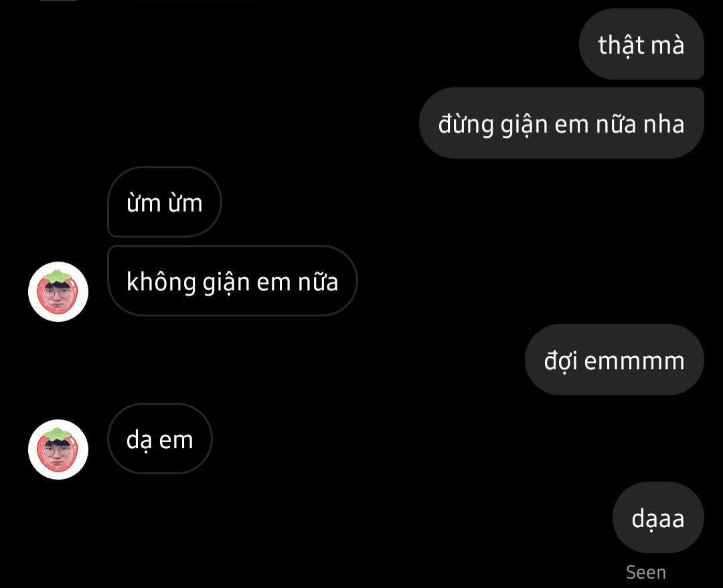Tap the green strawberry leaf on upper avatar
The image size is (723, 588).
(57, 276)
